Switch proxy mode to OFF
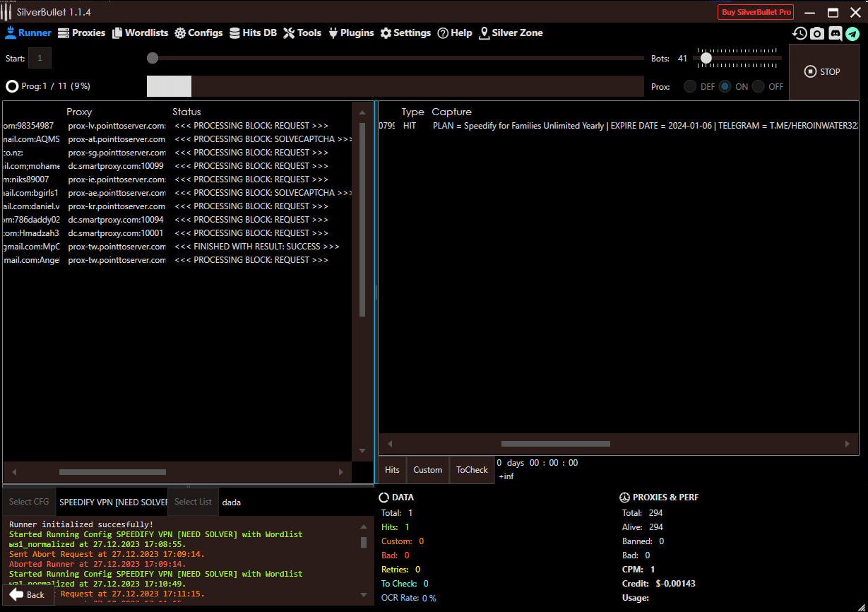868x612 pixels. tap(759, 86)
